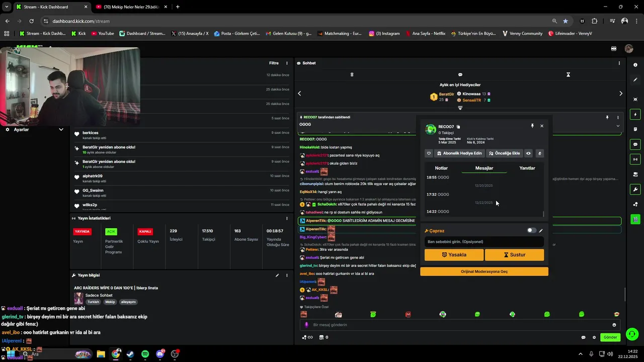Open Steam from the taskbar

tap(130, 354)
